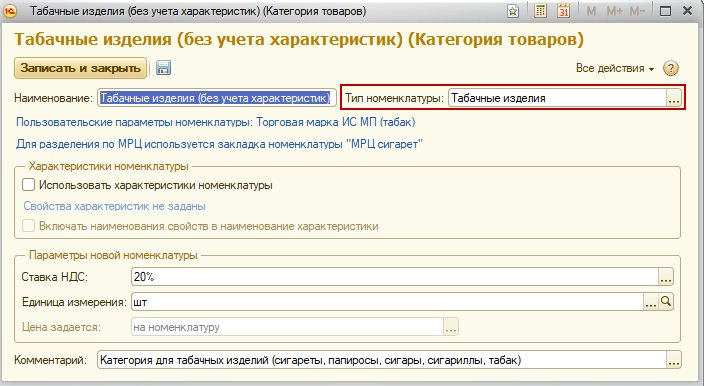Add to favorites with the star icon
Screen dimensions: 704x386
pyautogui.click(x=513, y=11)
